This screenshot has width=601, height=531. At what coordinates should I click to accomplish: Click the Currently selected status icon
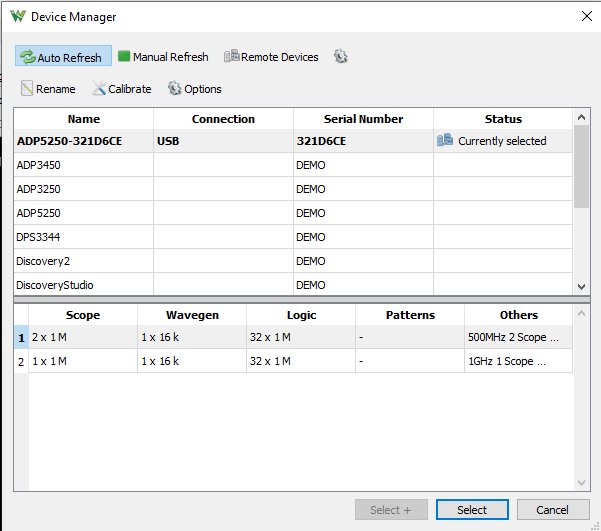(445, 140)
